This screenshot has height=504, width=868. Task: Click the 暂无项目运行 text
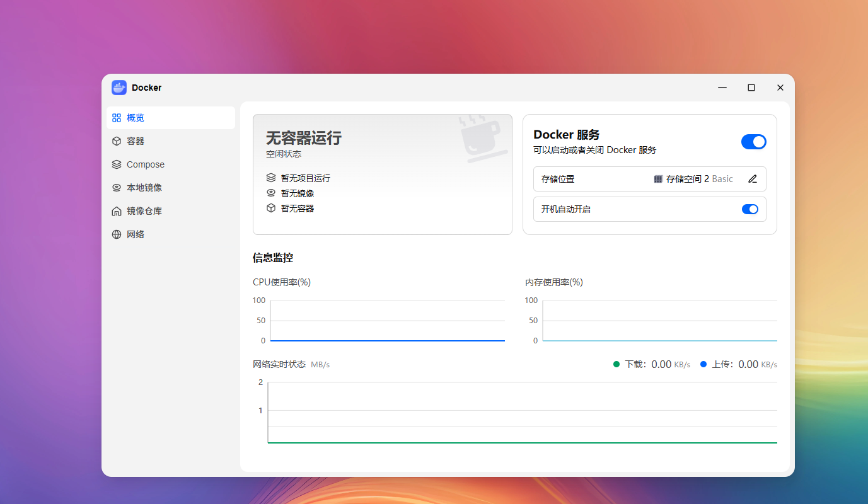[x=306, y=178]
